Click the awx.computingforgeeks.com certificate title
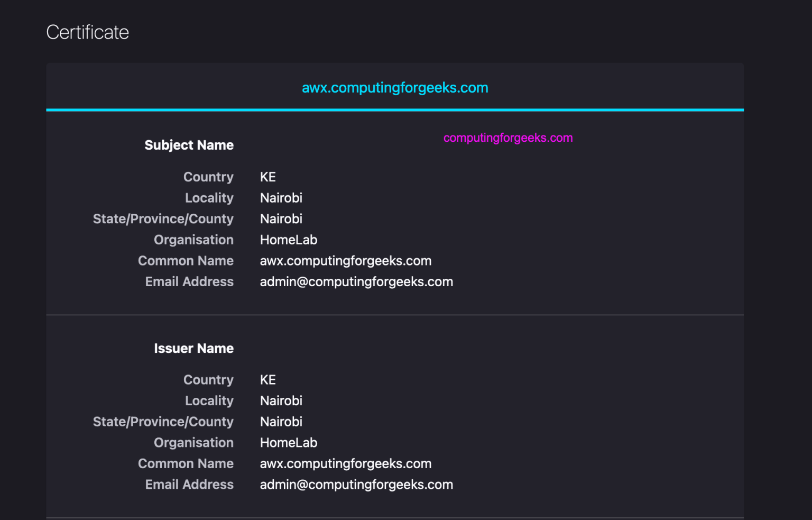Image resolution: width=812 pixels, height=520 pixels. tap(394, 87)
